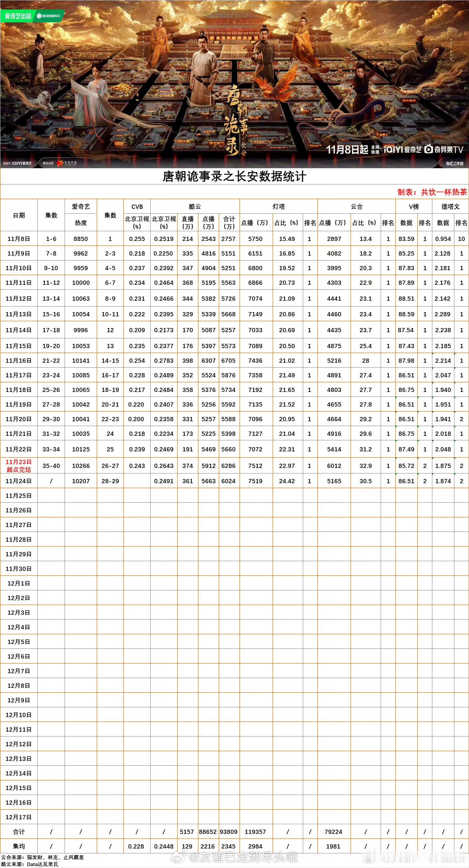
Task: Click the 云合 total 79224
Action: click(x=333, y=832)
